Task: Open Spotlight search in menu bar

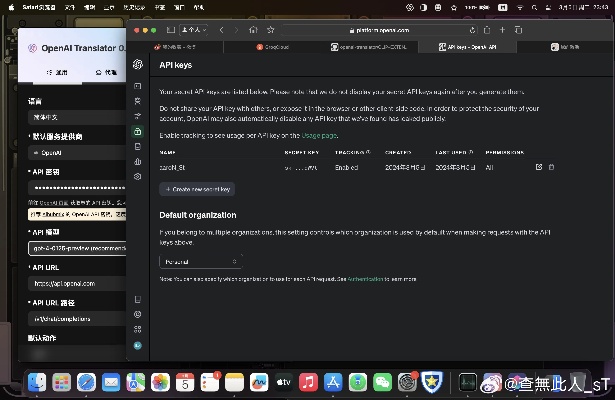Action: click(x=534, y=7)
